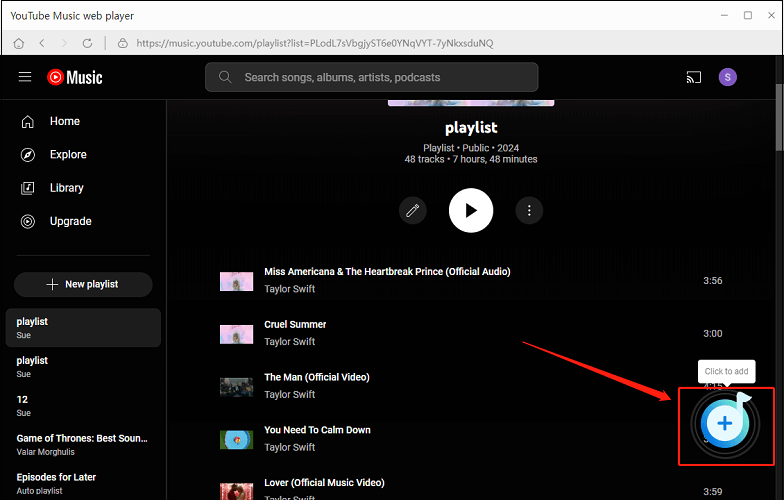
Task: Close the YouTube Music web player window
Action: [x=771, y=16]
